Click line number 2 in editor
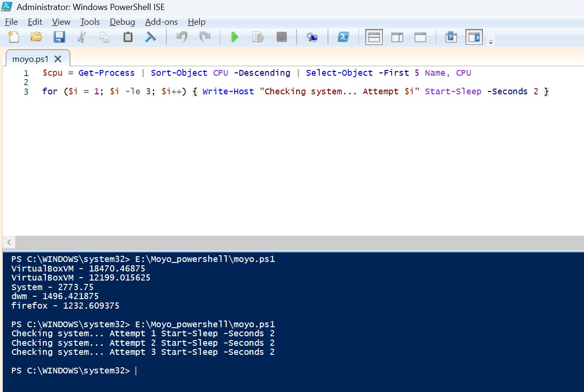This screenshot has height=392, width=584. tap(26, 82)
